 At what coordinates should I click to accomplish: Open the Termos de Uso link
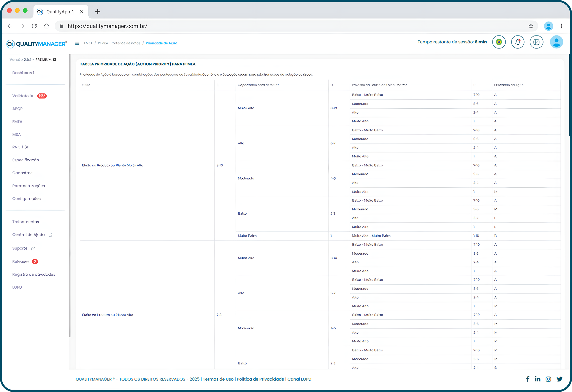click(x=218, y=379)
